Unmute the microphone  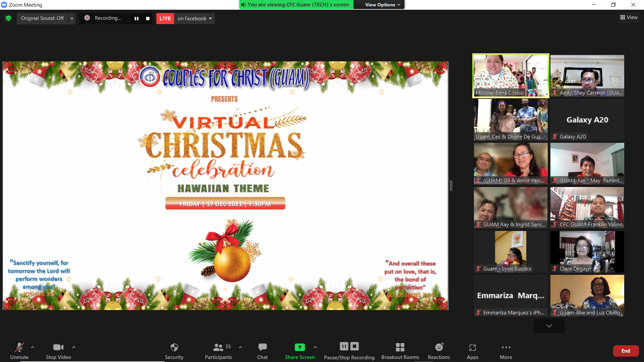click(19, 351)
